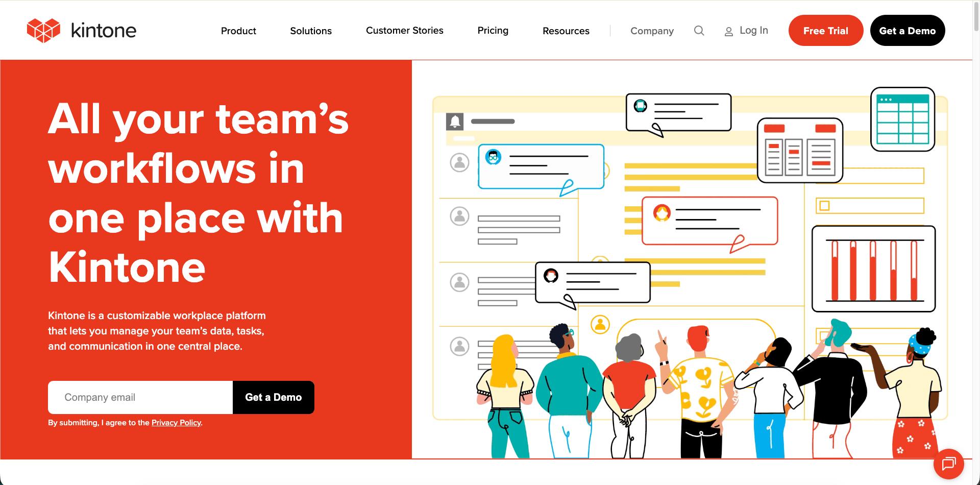Focus the Company email input field
Viewport: 980px width, 485px height.
point(140,397)
